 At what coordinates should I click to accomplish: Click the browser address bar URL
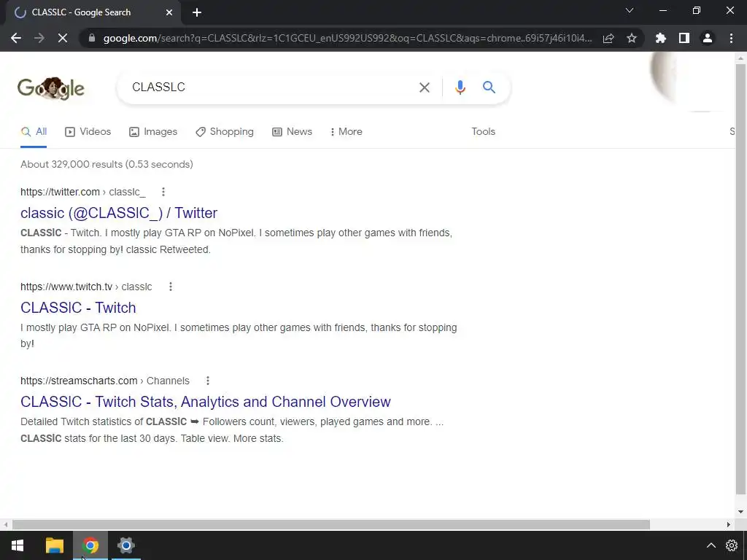[348, 38]
